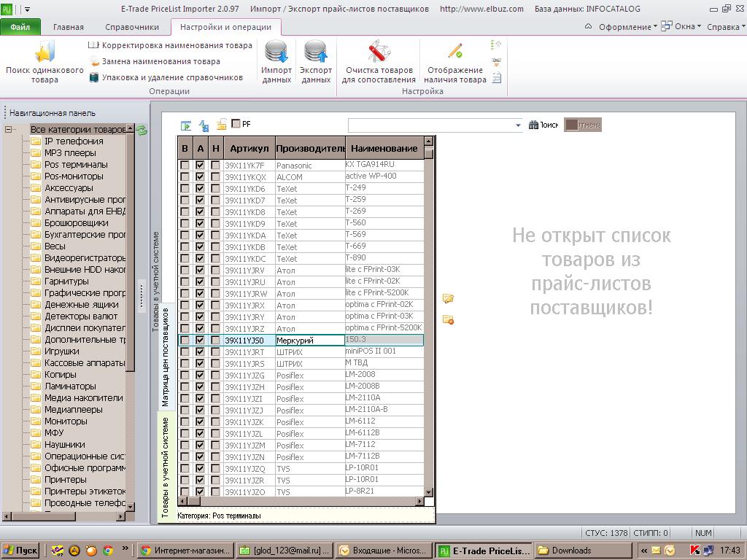Click the small document icon at the bottom of the Настройка group
Screen dimensions: 747x560
click(x=496, y=77)
